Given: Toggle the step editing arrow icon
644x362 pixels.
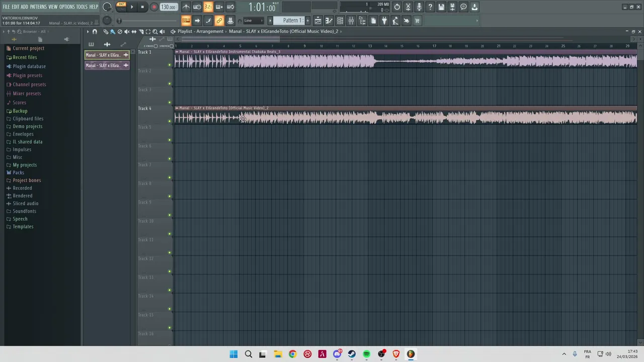Looking at the screenshot, I should click(197, 21).
